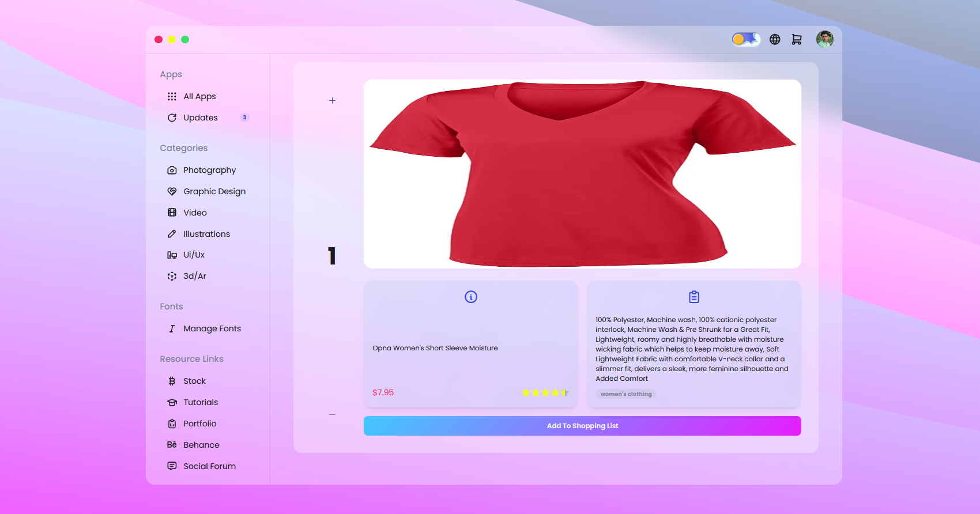Select the Ui/Ux devices icon

(x=172, y=255)
